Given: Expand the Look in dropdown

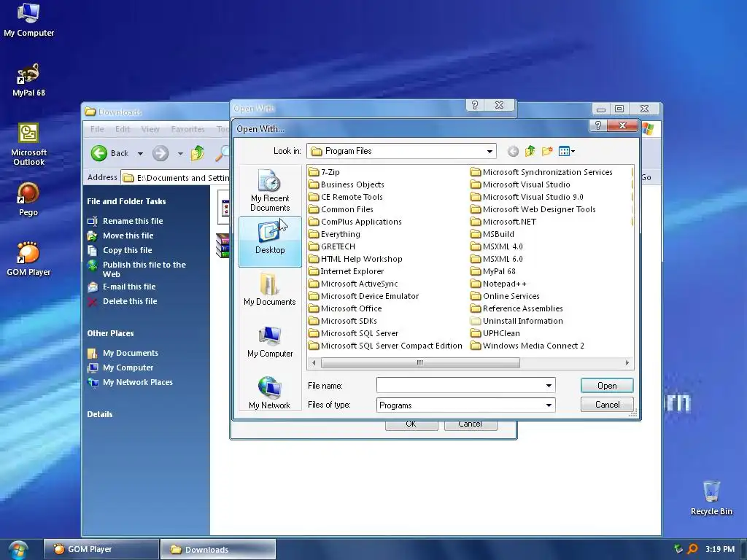Looking at the screenshot, I should coord(489,152).
